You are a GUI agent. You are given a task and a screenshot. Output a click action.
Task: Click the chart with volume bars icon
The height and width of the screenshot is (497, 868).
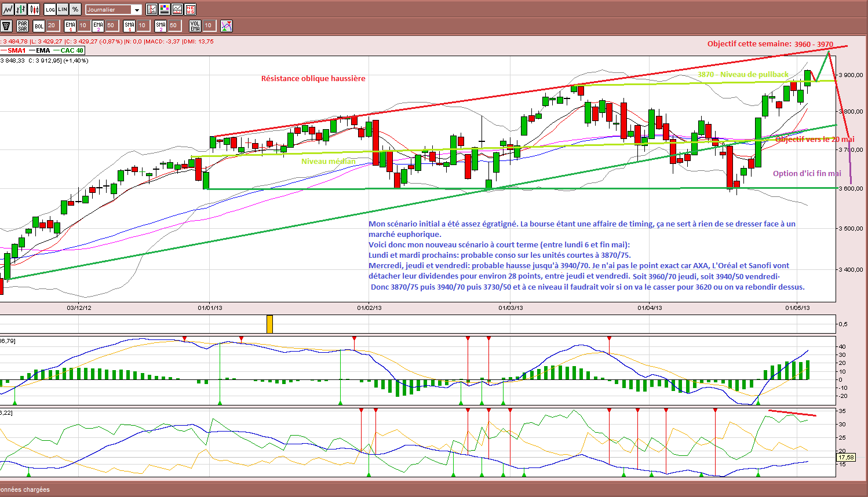[177, 9]
